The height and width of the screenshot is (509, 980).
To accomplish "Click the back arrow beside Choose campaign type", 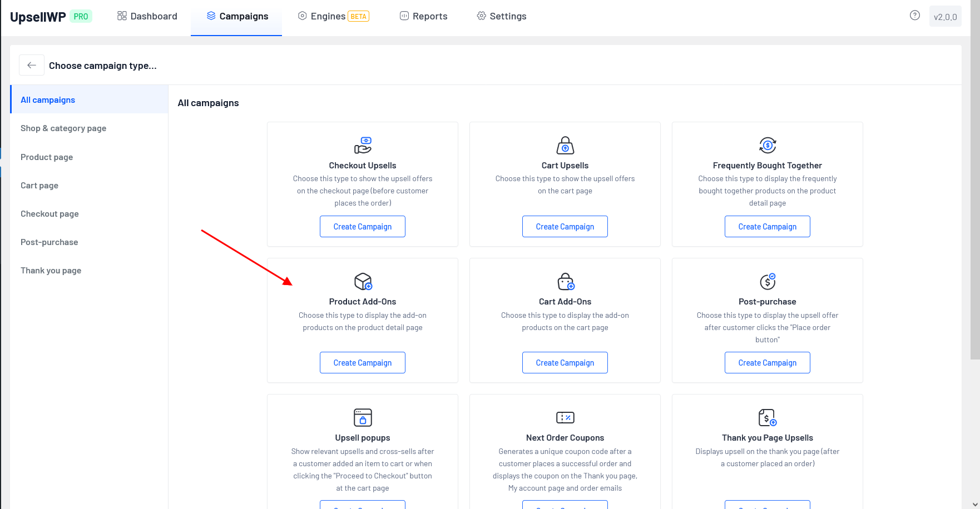I will click(x=32, y=65).
